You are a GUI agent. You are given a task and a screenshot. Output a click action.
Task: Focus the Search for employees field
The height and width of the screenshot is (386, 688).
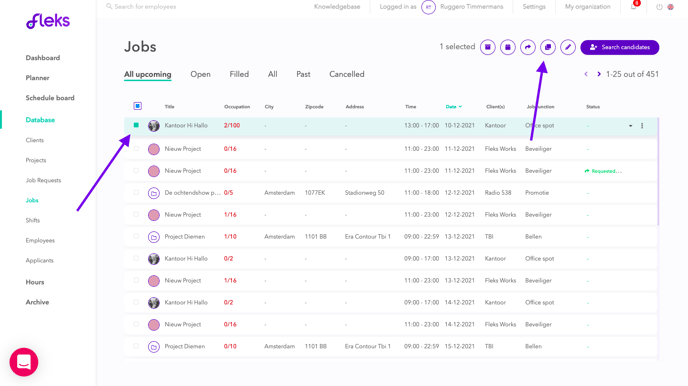point(145,7)
